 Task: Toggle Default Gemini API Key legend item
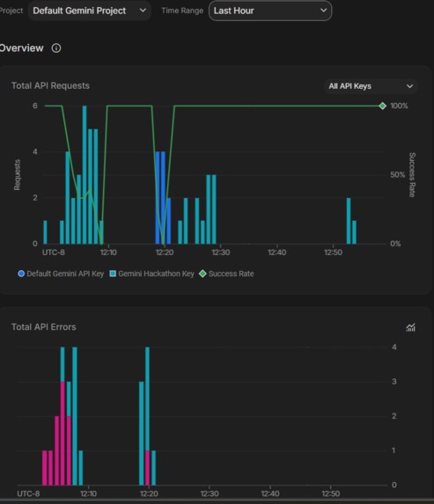(x=61, y=274)
